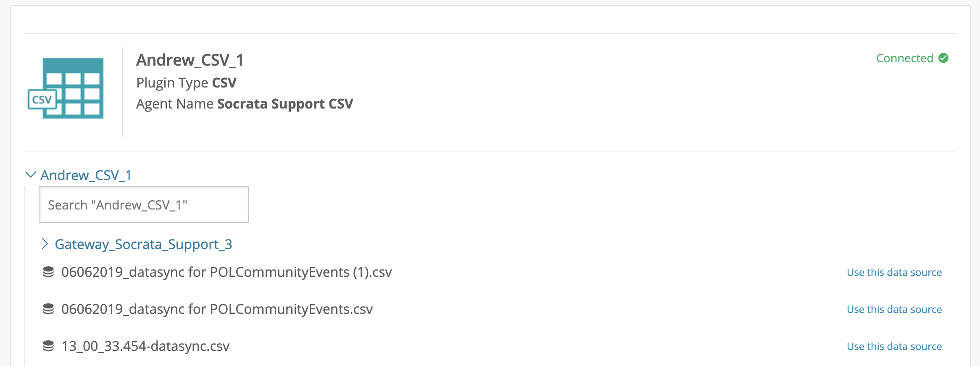Select the 13_00_33.454-datasync.csv file name

coord(145,346)
